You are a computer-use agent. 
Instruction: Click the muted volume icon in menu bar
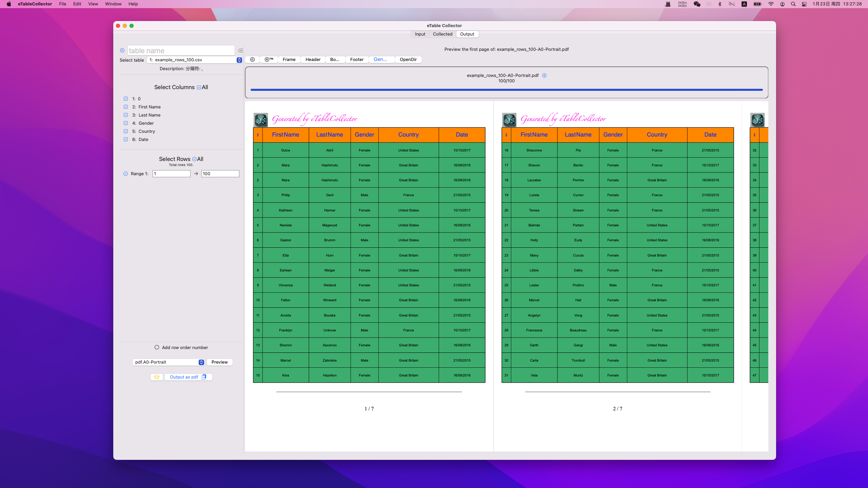tap(732, 4)
